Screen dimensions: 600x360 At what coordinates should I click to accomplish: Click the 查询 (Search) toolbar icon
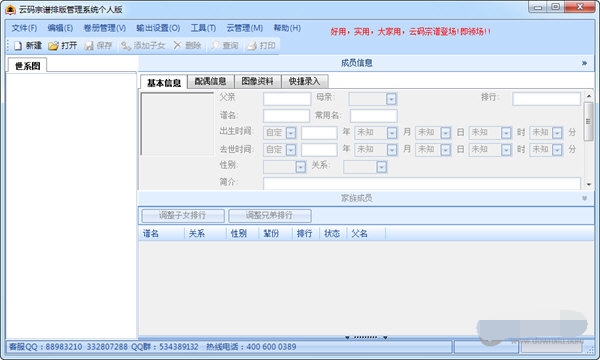[x=215, y=46]
